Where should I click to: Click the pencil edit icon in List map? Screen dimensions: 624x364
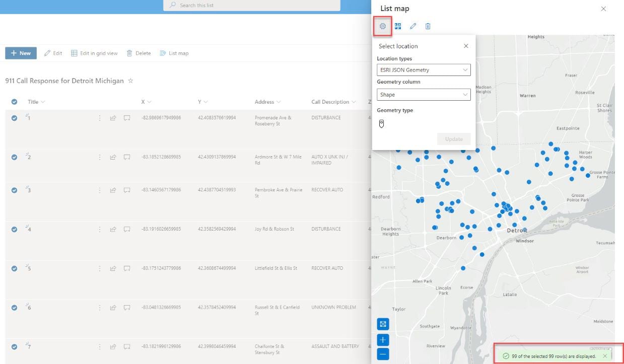413,26
